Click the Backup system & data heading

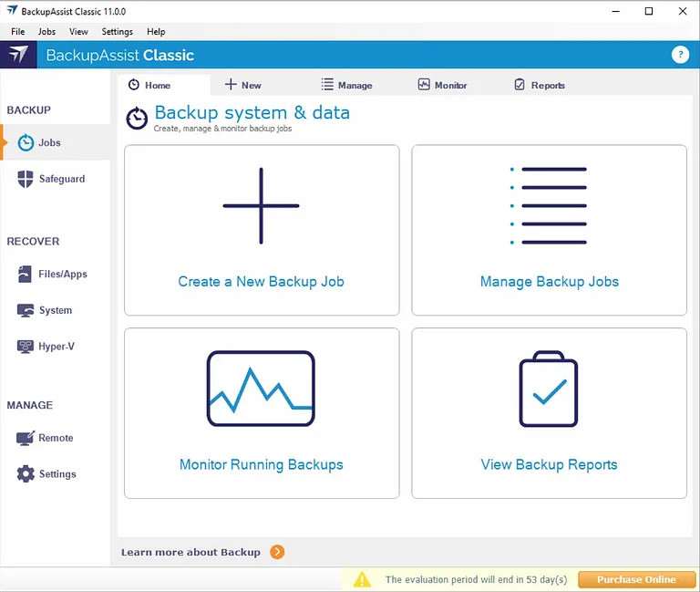[252, 112]
